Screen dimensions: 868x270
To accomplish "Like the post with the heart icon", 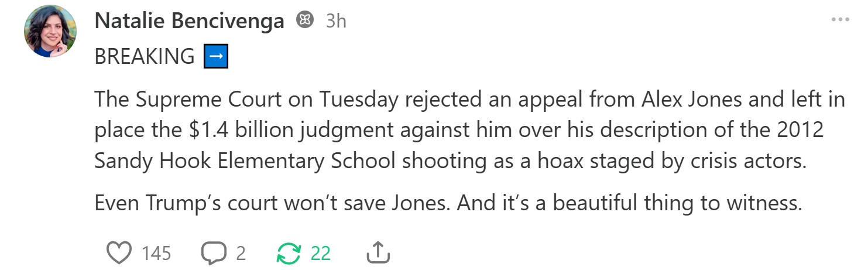I will (119, 253).
